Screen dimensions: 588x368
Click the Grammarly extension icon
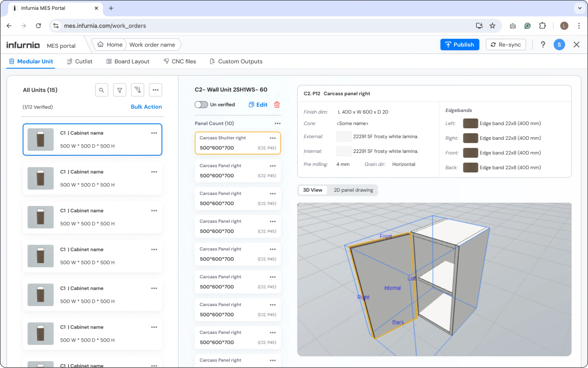tap(527, 26)
